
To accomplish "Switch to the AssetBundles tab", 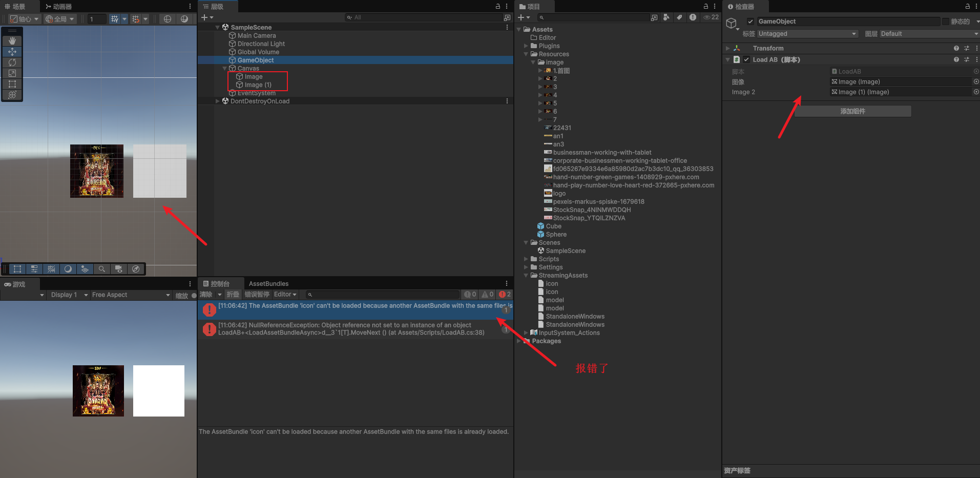I will 268,283.
